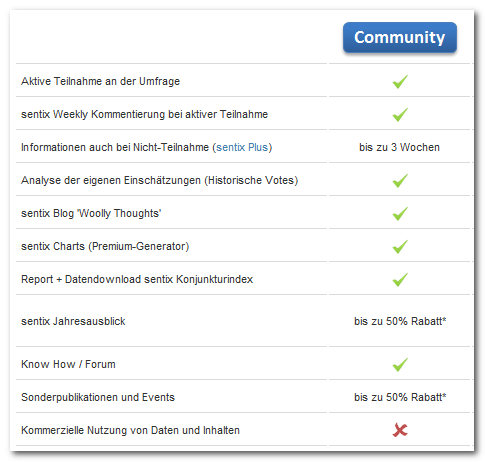485x462 pixels.
Task: Click checkmark for sentix Weekly Kommentierung
Action: click(x=400, y=114)
